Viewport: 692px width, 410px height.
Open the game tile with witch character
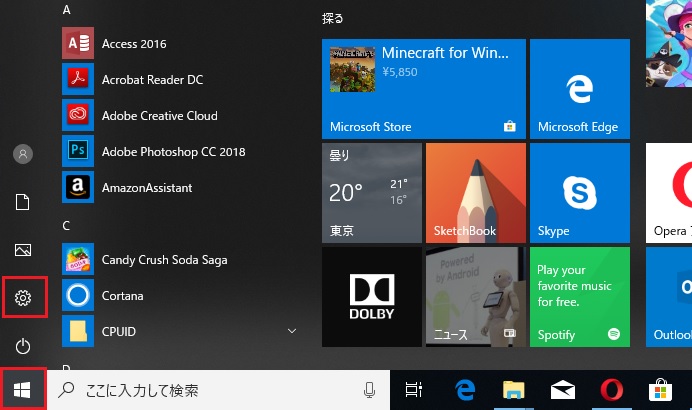(669, 43)
